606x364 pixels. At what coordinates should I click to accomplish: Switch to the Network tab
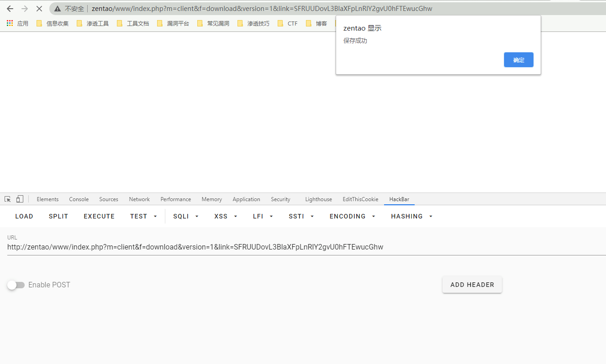pos(139,199)
